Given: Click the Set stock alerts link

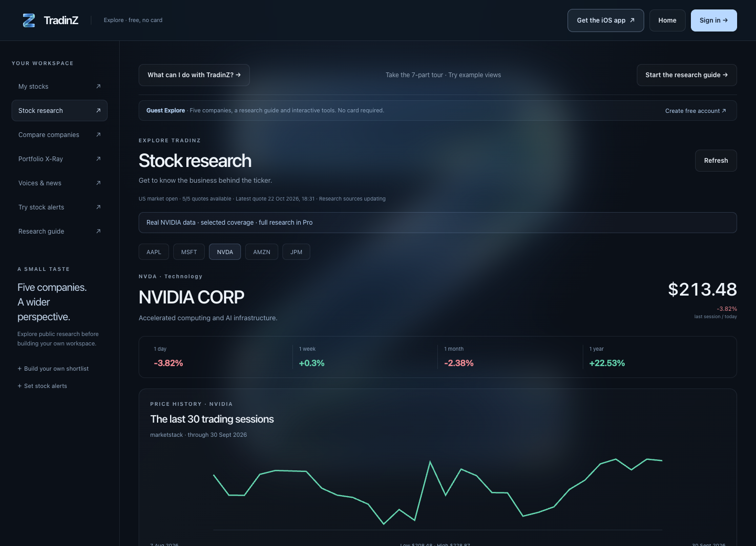Looking at the screenshot, I should (42, 386).
